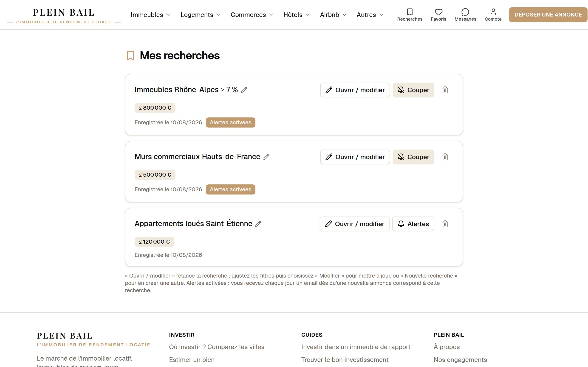The image size is (588, 367).
Task: Rename Murs commerciaux Hauts-de-France via pencil icon
Action: pos(266,157)
